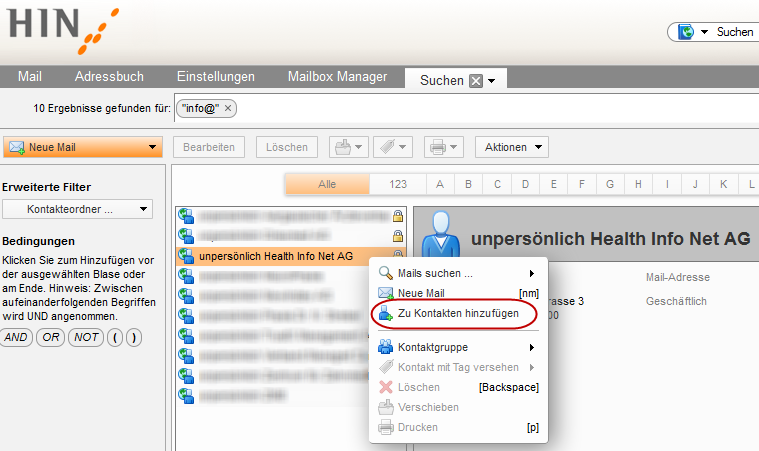The image size is (759, 451).
Task: Choose Mails suchen ... in context menu
Action: click(x=458, y=273)
